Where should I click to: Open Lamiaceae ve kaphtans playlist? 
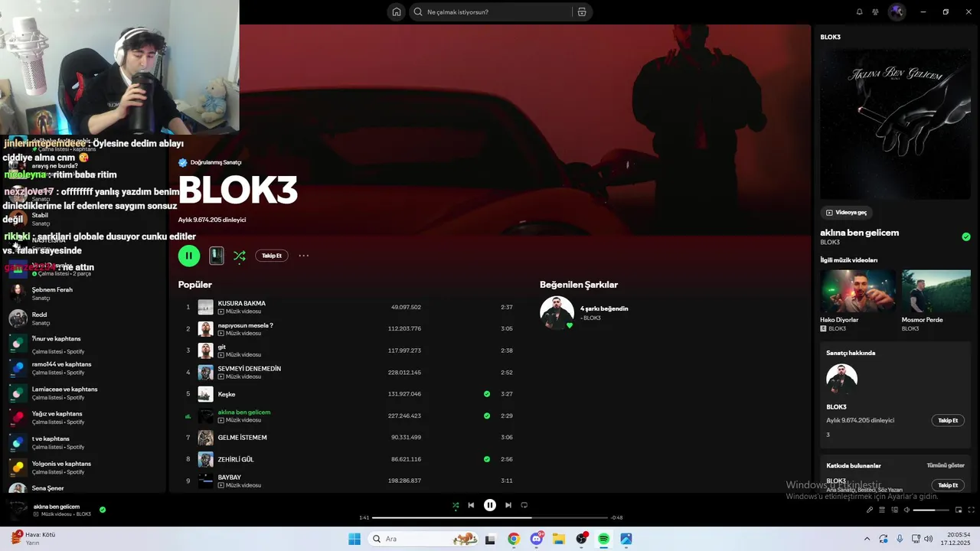(x=87, y=393)
